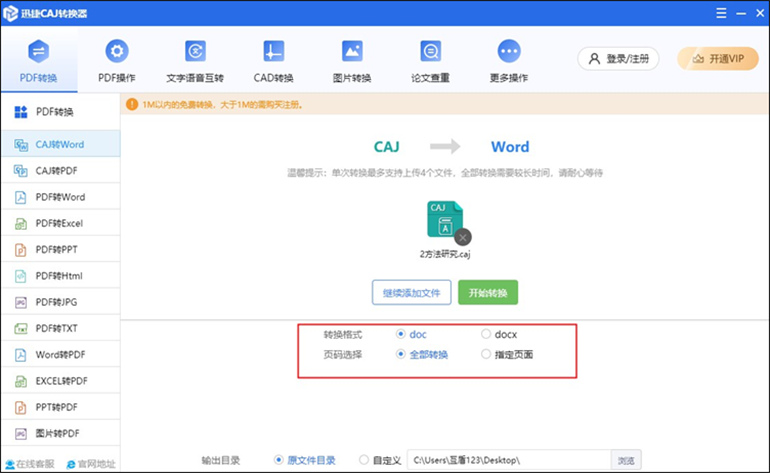770x473 pixels.
Task: Click the 继续添加文件 button
Action: tap(412, 293)
